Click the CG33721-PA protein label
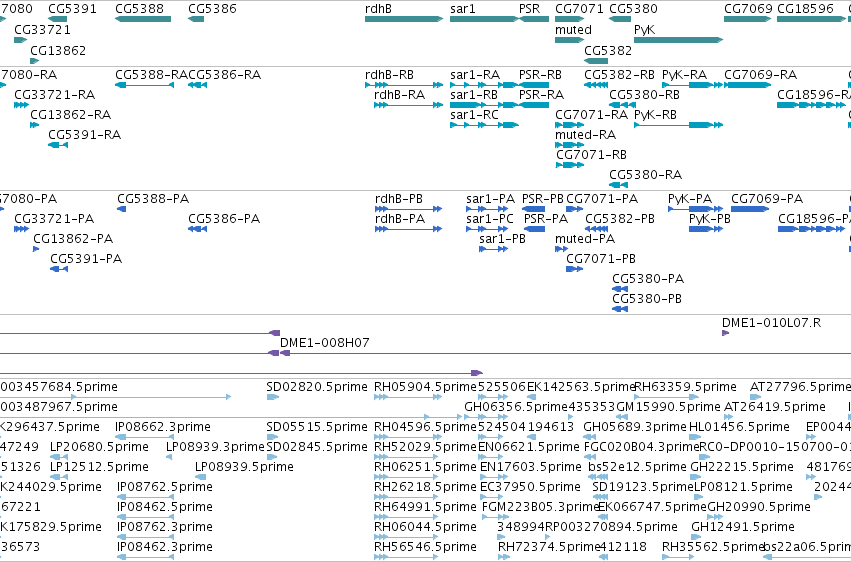 (x=54, y=219)
